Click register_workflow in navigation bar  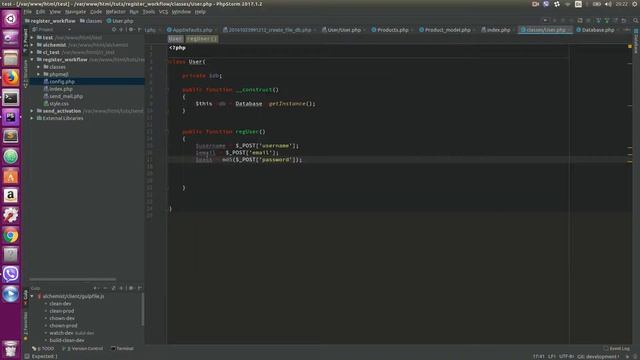pyautogui.click(x=50, y=21)
